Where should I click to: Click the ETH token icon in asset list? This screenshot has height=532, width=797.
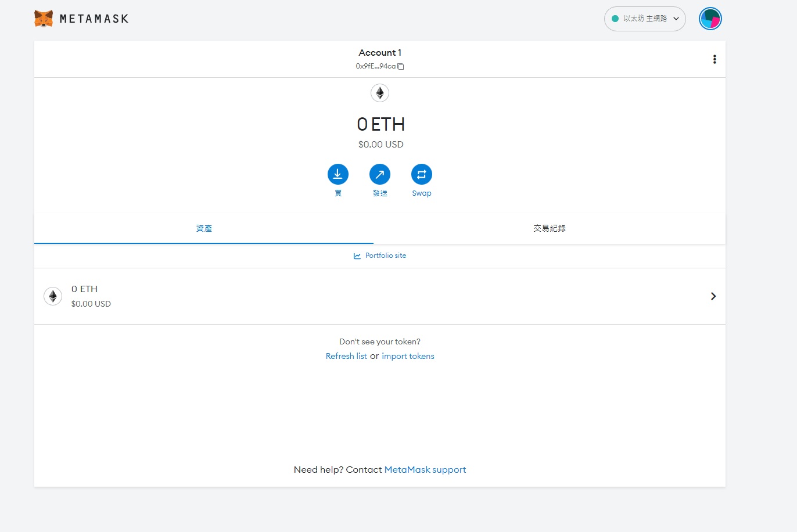tap(53, 296)
